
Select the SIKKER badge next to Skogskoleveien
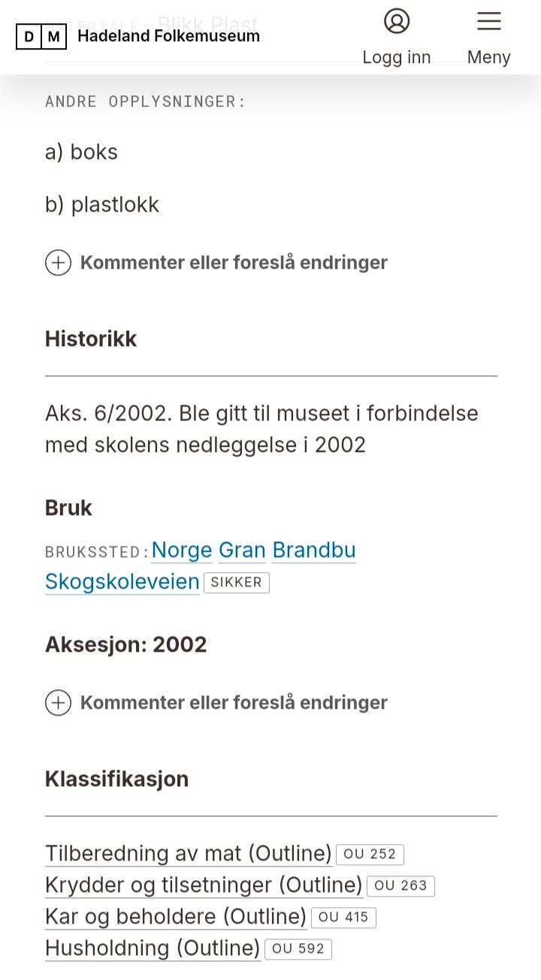[x=237, y=583]
